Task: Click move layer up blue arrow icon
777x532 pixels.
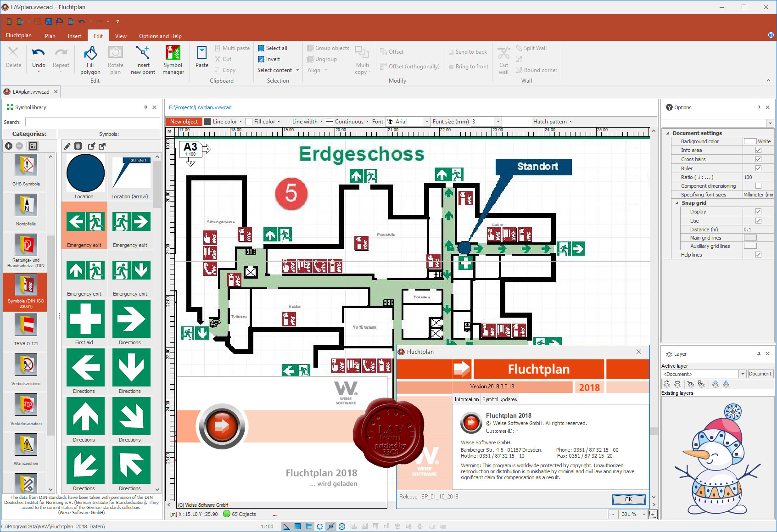Action: [x=716, y=384]
